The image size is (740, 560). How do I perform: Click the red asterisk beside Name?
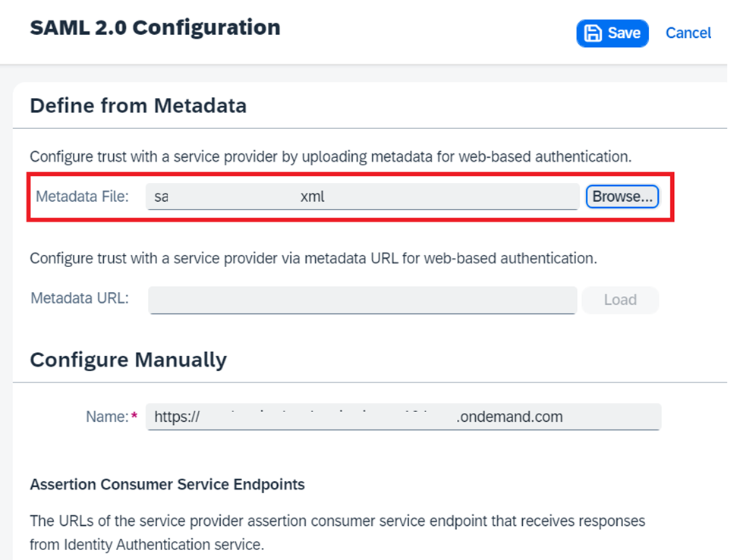pyautogui.click(x=134, y=416)
